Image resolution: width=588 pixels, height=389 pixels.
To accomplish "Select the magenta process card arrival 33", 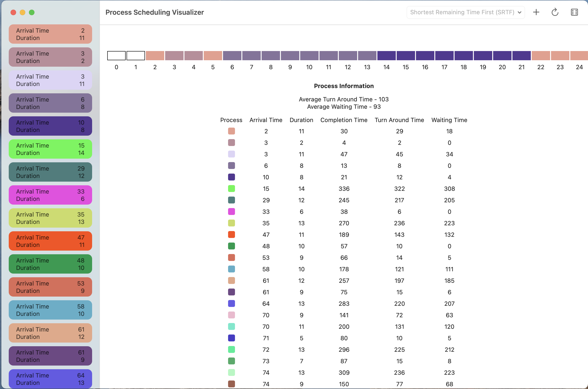I will coord(50,195).
